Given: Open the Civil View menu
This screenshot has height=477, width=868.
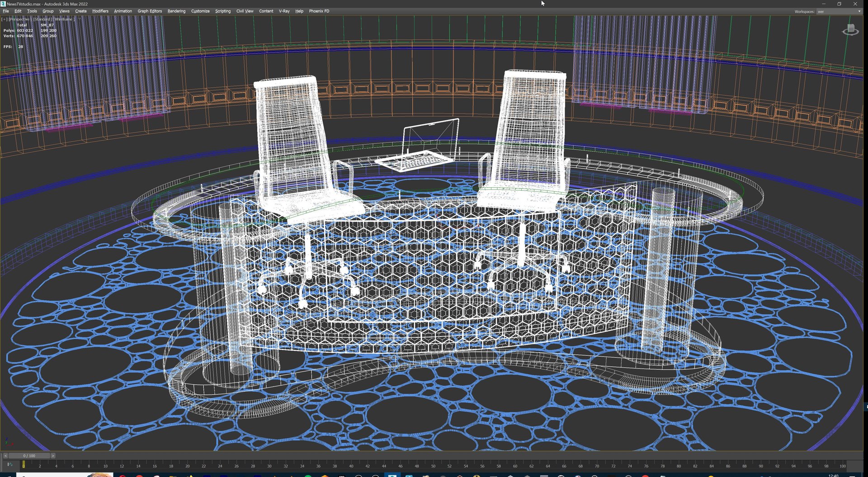Looking at the screenshot, I should coord(245,11).
